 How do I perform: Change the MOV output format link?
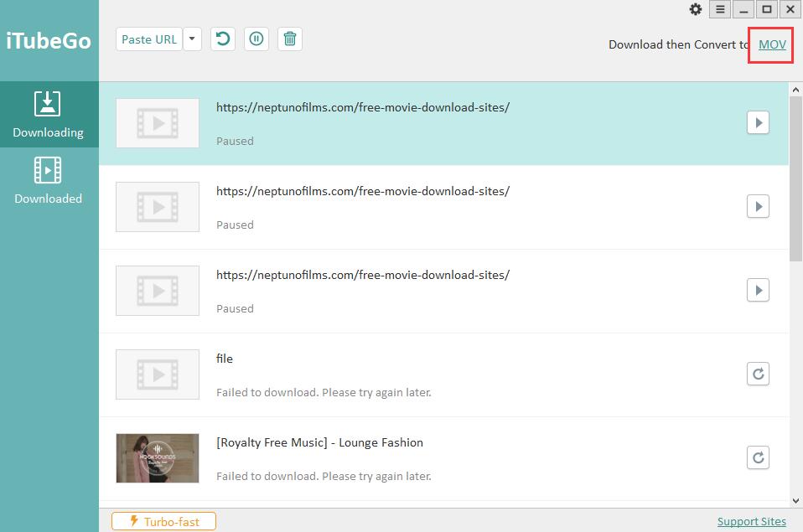pyautogui.click(x=772, y=44)
